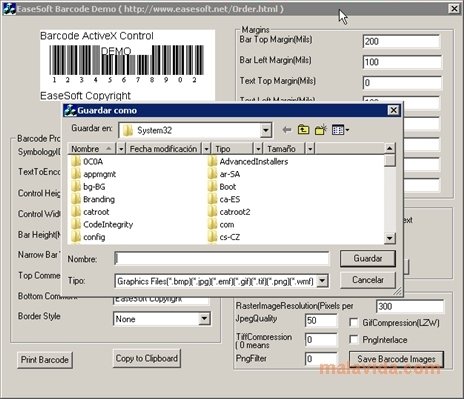Open the Tipo graphics files dropdown
Screen dimensions: 464x399
tap(322, 281)
